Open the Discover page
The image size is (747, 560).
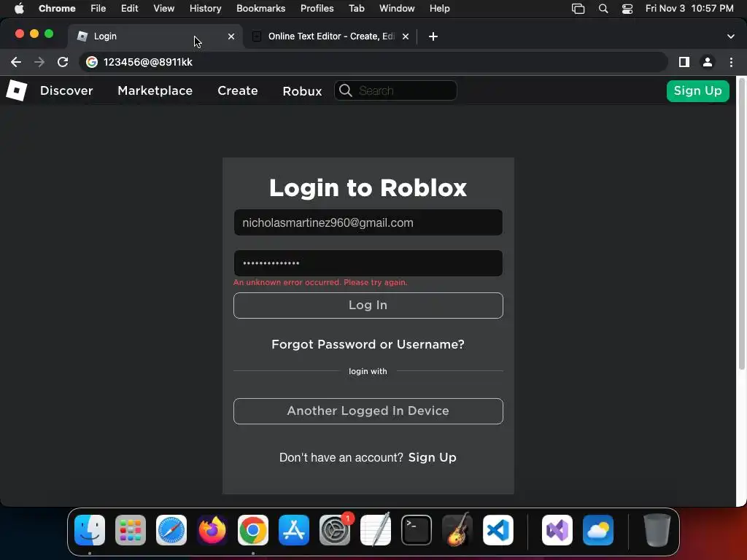(x=66, y=90)
